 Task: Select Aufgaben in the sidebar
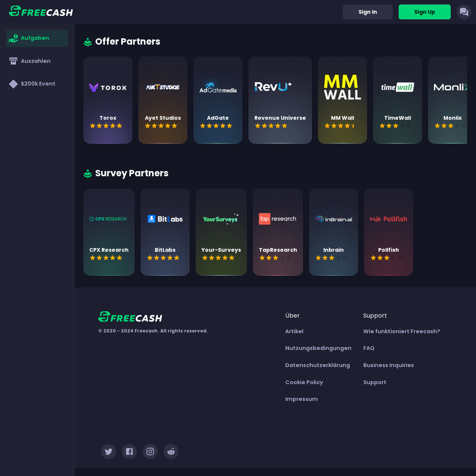pos(37,38)
